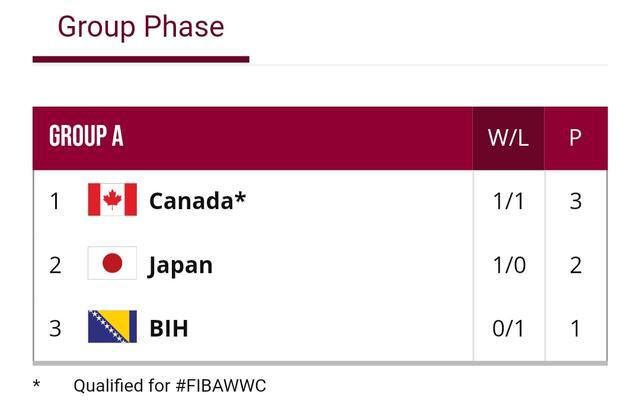
Task: Click the GROUP A table heading
Action: (86, 136)
